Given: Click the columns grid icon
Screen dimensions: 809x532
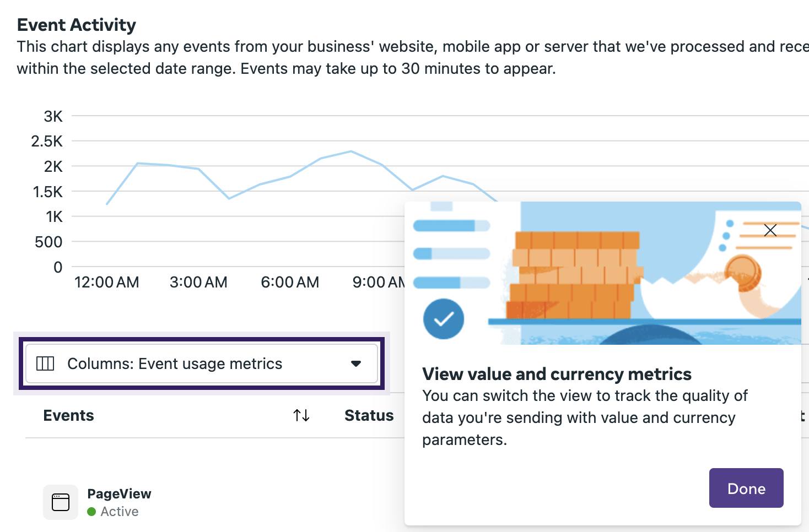Looking at the screenshot, I should 45,363.
